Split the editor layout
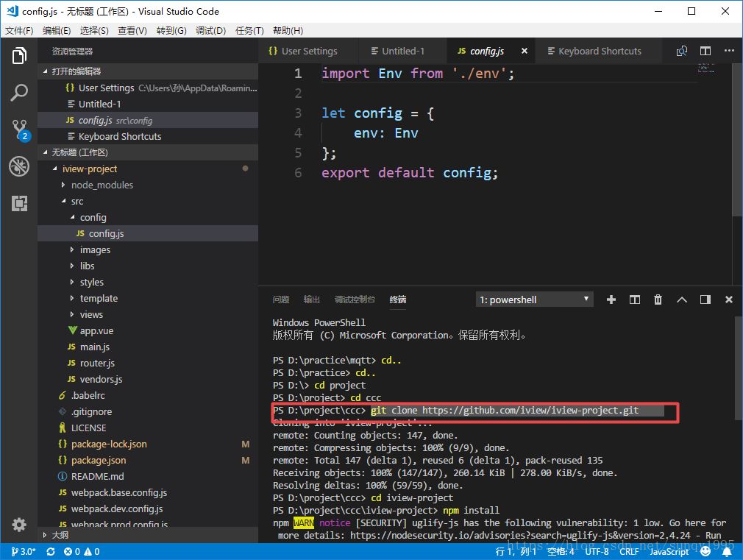This screenshot has width=743, height=560. [x=705, y=51]
